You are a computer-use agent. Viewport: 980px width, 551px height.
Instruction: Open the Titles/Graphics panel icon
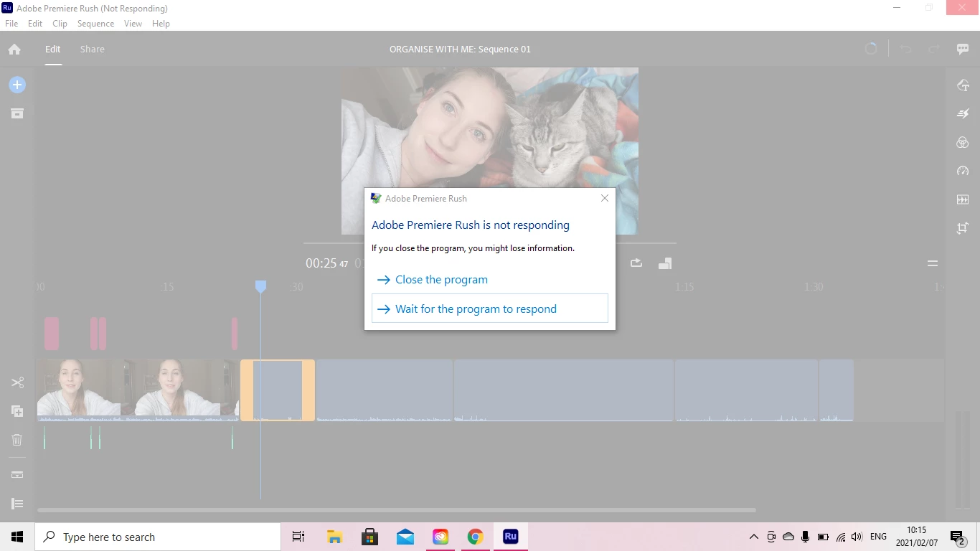pyautogui.click(x=963, y=85)
